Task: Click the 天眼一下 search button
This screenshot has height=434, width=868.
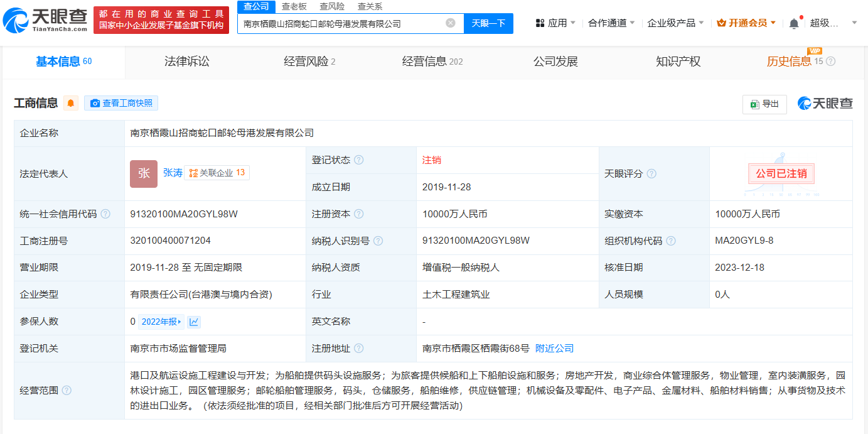Action: (x=488, y=23)
